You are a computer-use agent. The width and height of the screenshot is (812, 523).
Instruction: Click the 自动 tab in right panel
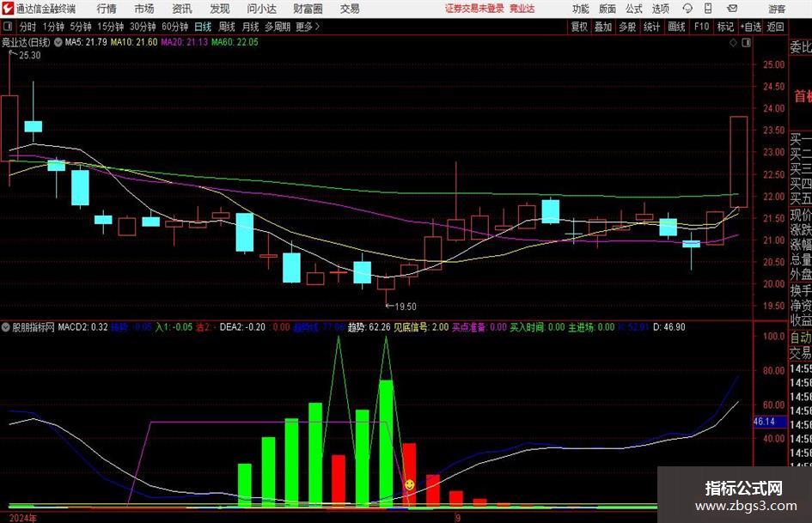coord(801,338)
